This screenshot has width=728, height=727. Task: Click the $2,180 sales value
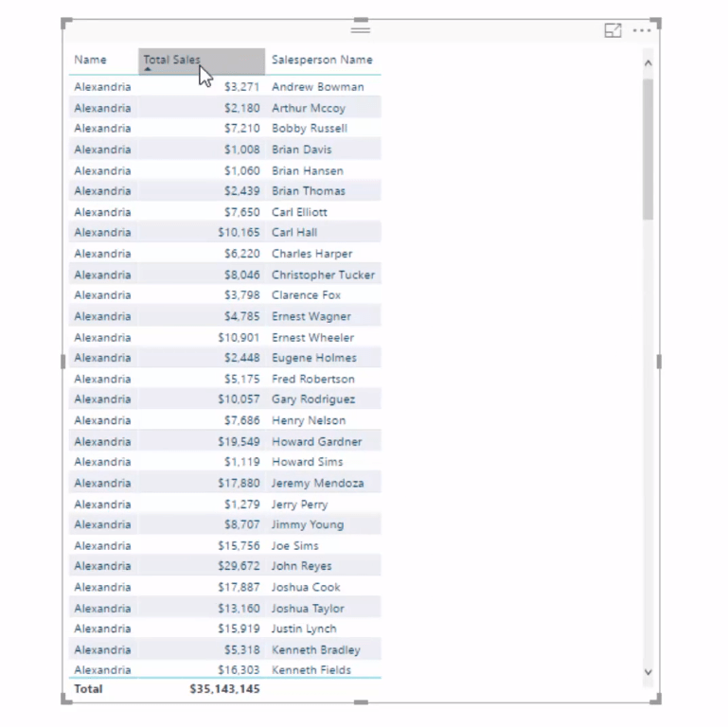tap(242, 108)
